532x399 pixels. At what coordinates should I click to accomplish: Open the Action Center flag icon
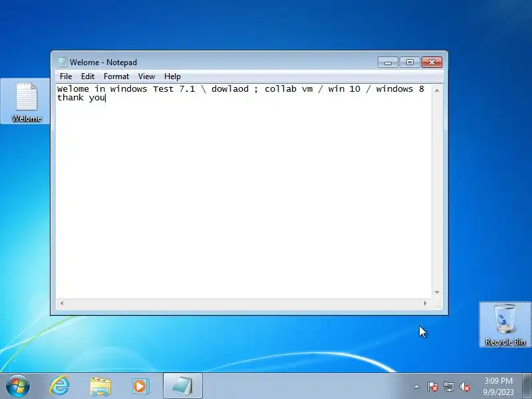point(433,386)
